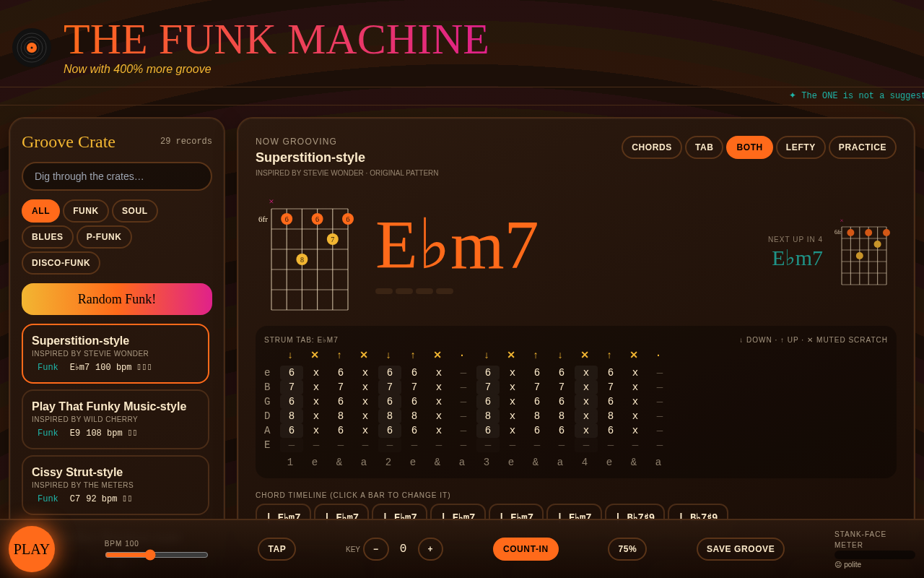Open the Cissy Strut-style record

[115, 485]
